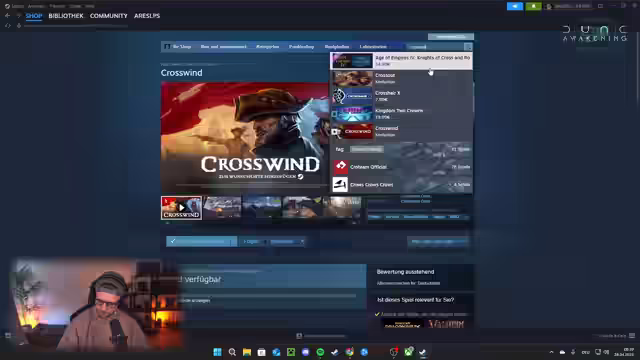640x360 pixels.
Task: Switch to the BIBLIOTHEK tab
Action: point(66,16)
